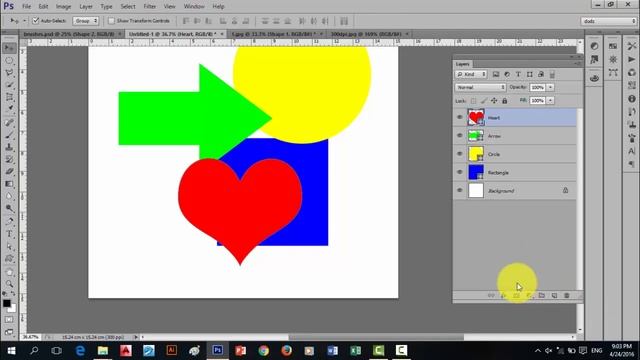
Task: Select the Dodge tool
Action: 9,208
